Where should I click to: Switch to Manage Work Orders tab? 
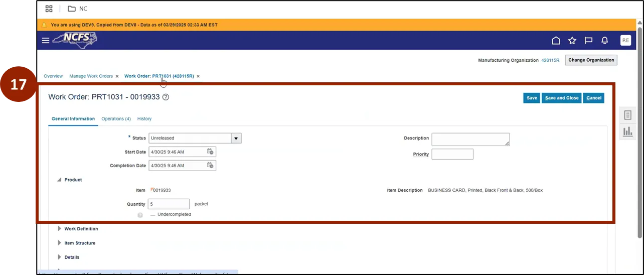pos(91,76)
